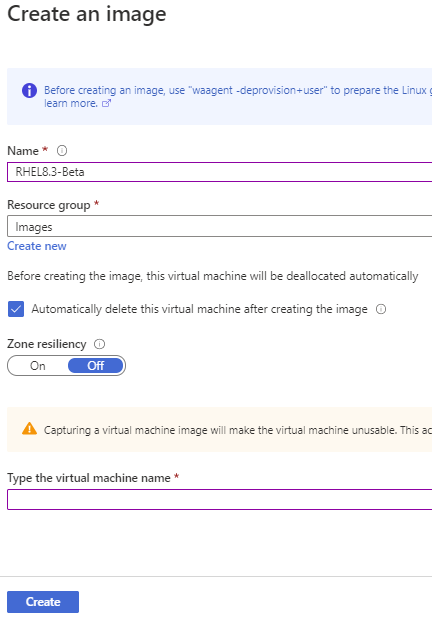This screenshot has width=432, height=620.
Task: Click the capture warning message text
Action: click(x=238, y=430)
